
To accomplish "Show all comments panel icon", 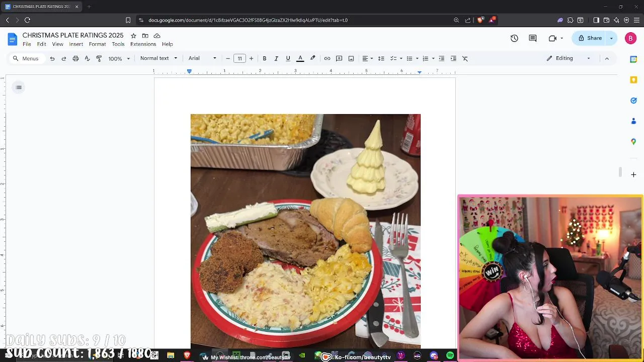I will [533, 38].
